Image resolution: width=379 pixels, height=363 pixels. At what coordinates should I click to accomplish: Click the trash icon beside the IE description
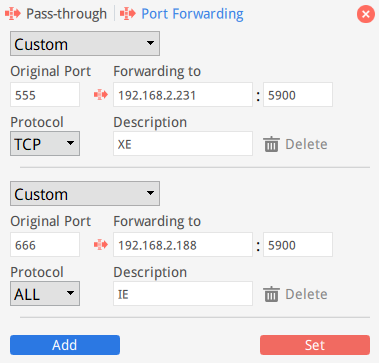point(271,294)
